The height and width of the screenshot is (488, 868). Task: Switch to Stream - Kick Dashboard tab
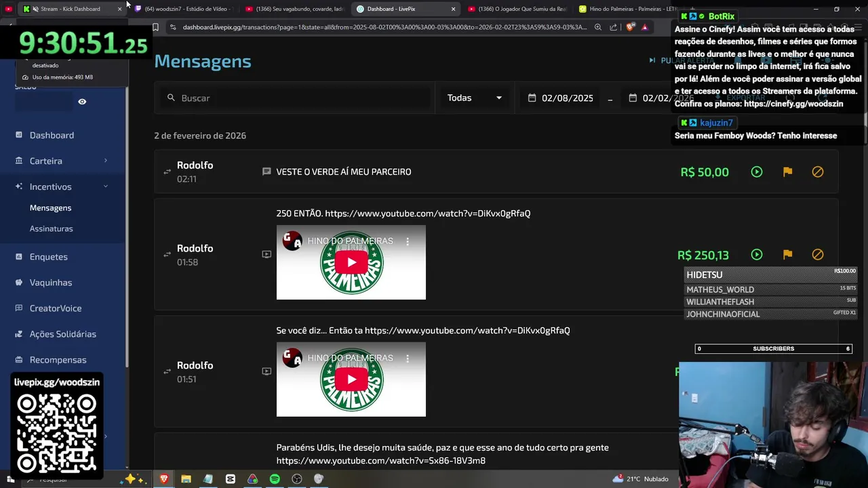(x=71, y=9)
